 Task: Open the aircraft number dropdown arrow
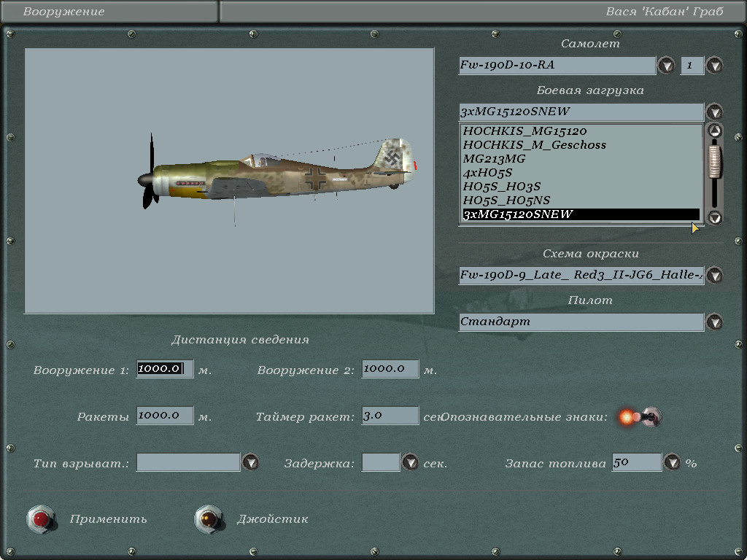pos(714,65)
